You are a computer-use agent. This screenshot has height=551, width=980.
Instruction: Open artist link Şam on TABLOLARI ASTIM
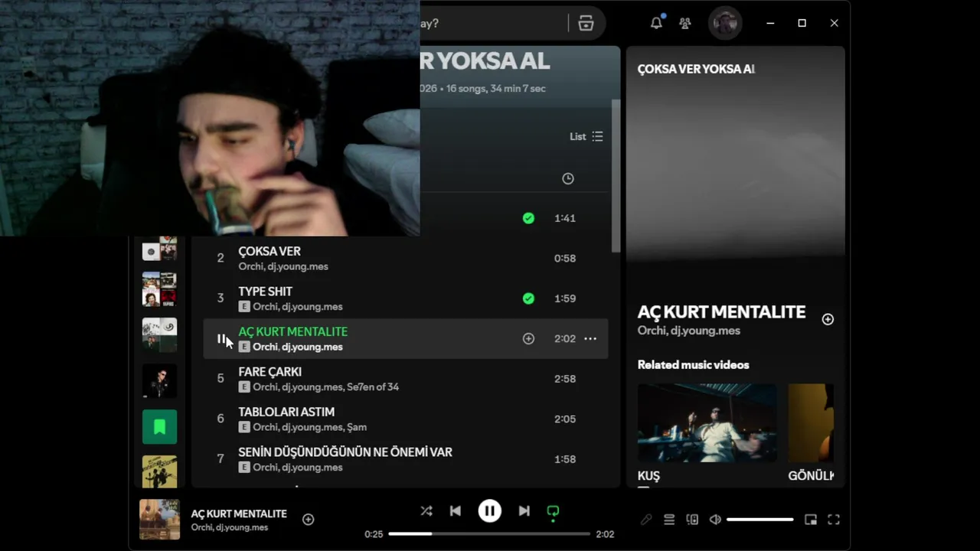357,427
